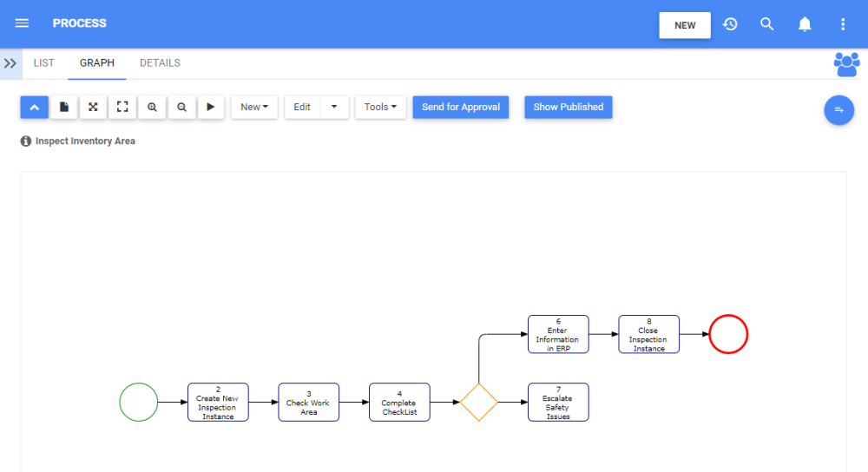The height and width of the screenshot is (472, 868).
Task: Click the Send for Approval button
Action: (460, 107)
